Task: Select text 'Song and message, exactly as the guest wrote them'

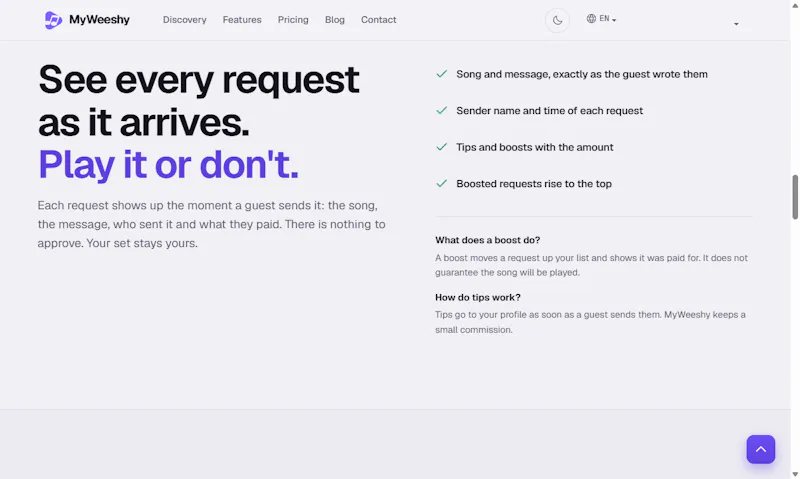Action: point(582,74)
